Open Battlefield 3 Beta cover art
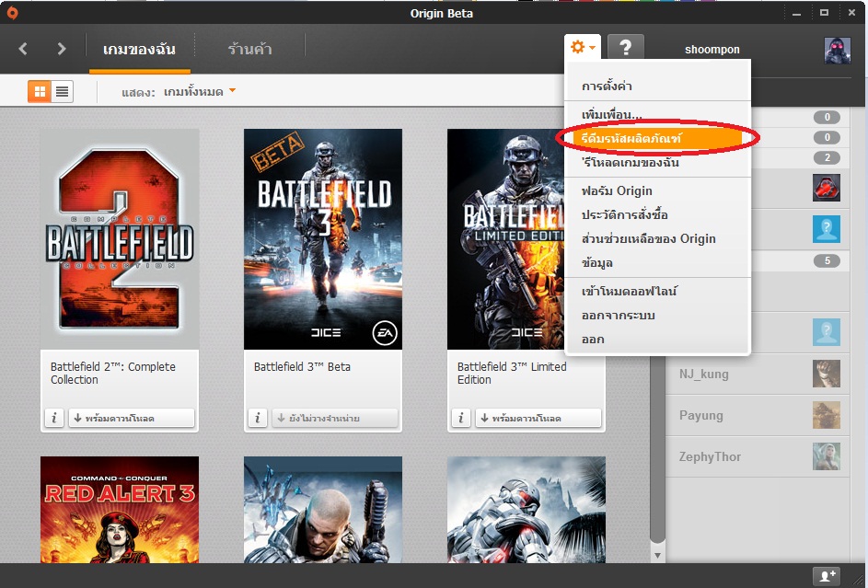The width and height of the screenshot is (868, 588). (323, 239)
